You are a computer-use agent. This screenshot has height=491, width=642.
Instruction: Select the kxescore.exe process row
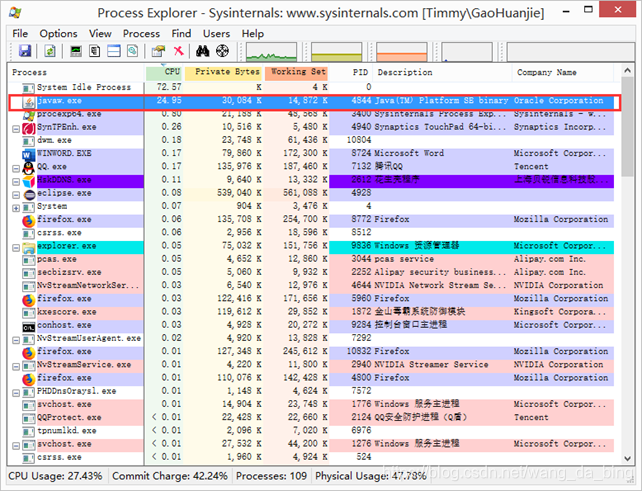pyautogui.click(x=311, y=312)
